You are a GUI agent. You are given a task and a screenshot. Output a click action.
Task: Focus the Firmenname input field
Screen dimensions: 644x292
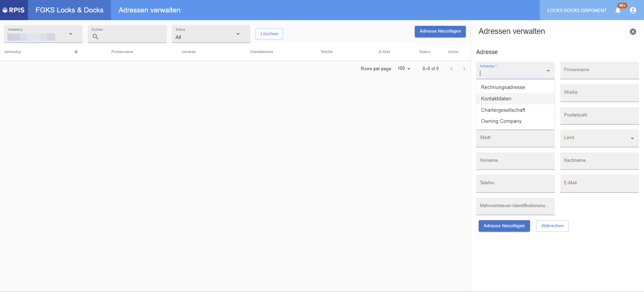600,70
